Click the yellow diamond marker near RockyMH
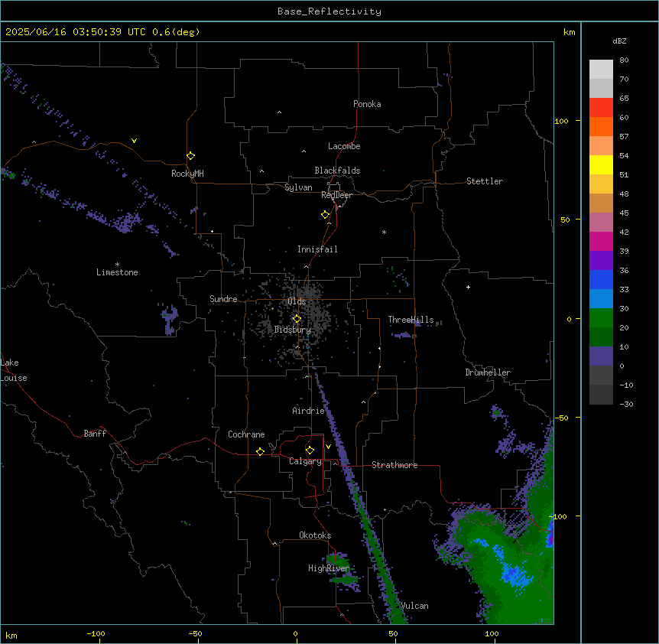 point(190,156)
